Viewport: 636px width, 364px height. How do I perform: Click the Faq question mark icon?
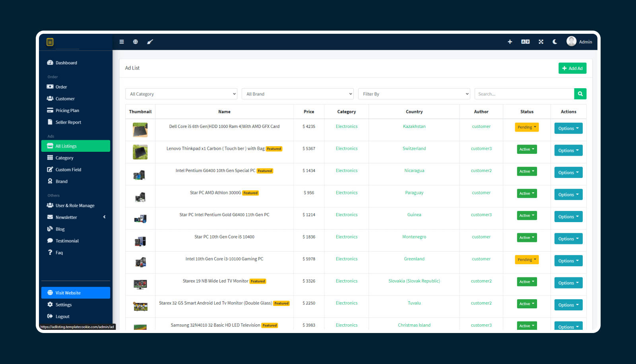pyautogui.click(x=50, y=252)
